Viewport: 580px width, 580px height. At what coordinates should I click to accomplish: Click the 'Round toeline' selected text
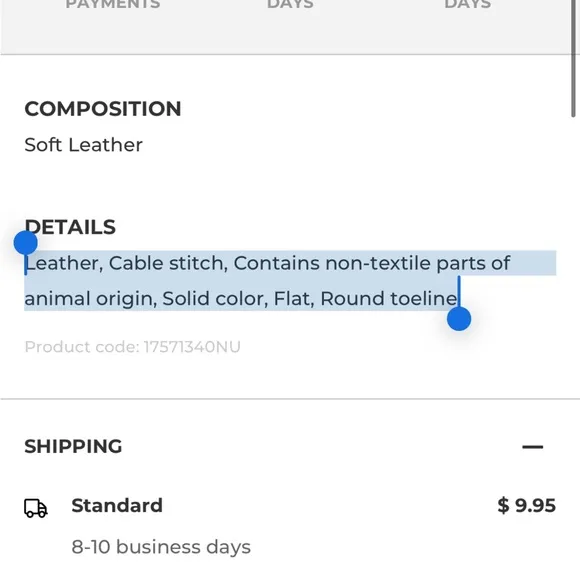389,299
